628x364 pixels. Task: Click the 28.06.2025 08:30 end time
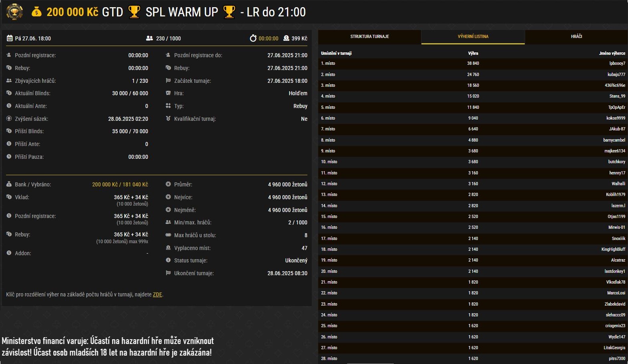287,273
